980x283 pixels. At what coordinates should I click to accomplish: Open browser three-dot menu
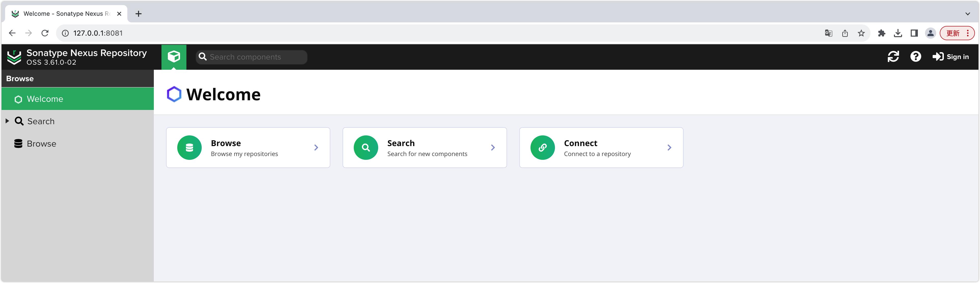tap(968, 33)
